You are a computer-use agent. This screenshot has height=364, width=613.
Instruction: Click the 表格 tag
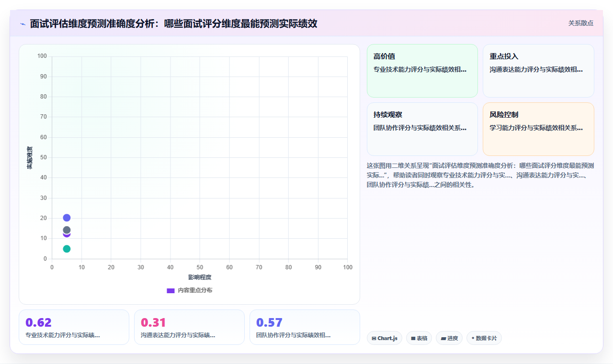pos(419,338)
